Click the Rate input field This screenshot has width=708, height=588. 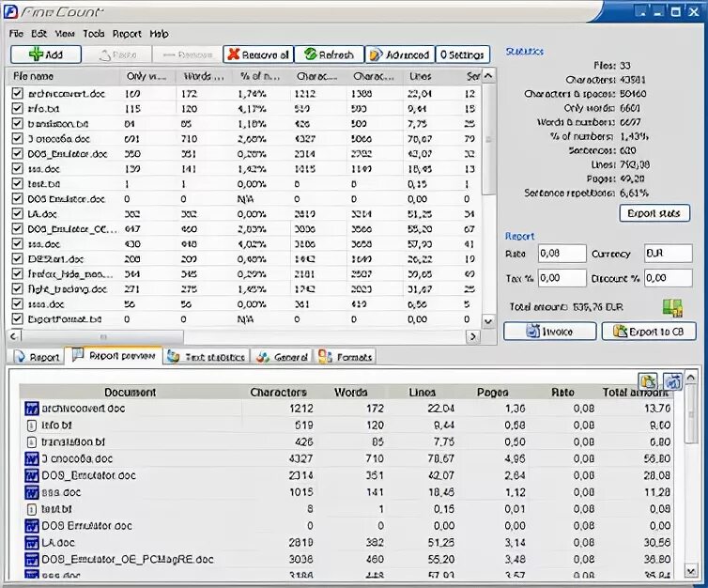click(x=562, y=254)
